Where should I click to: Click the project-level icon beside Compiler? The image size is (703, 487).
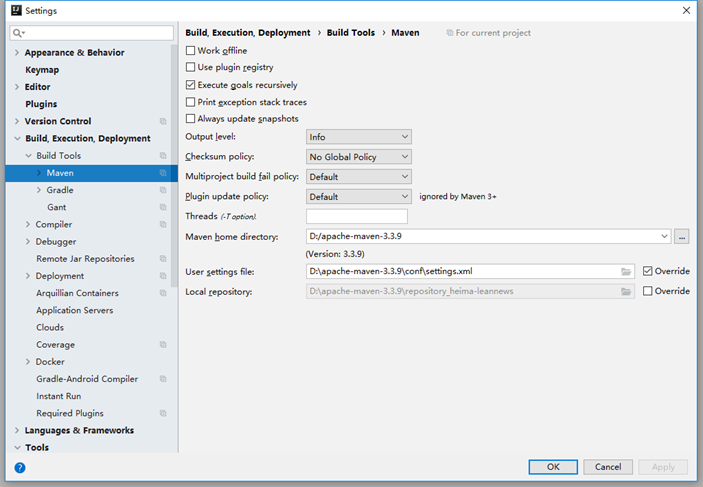(163, 224)
